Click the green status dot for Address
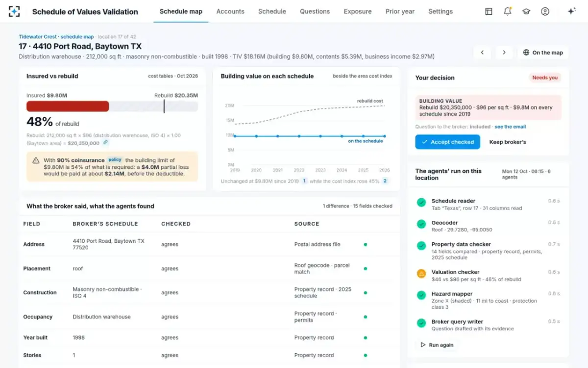588x368 pixels. 365,244
